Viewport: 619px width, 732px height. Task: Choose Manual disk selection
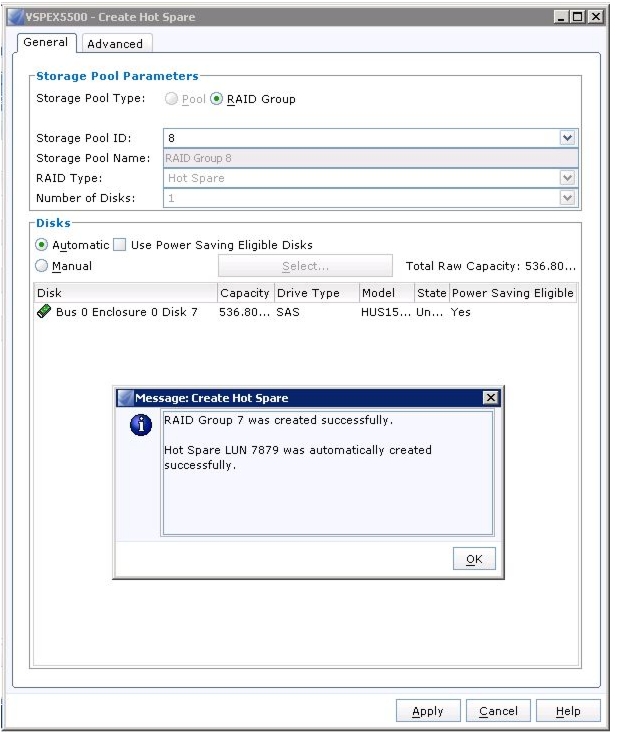pos(42,266)
